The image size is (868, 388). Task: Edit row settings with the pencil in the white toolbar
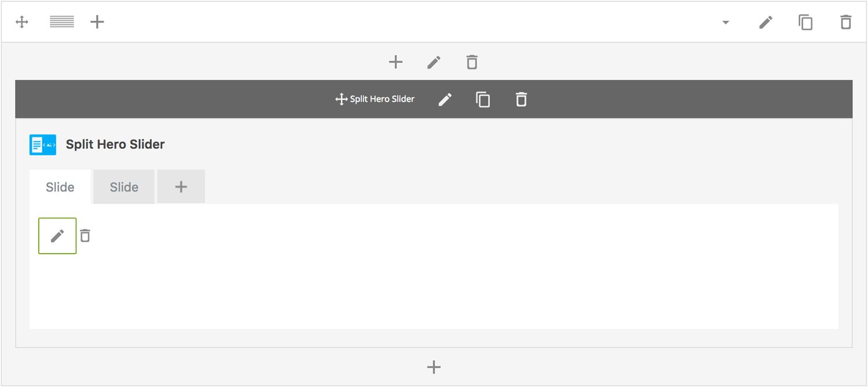766,23
